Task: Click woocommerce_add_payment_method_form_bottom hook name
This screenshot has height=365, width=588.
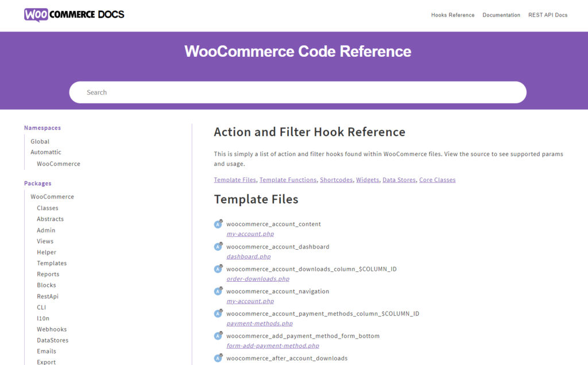Action: point(303,336)
